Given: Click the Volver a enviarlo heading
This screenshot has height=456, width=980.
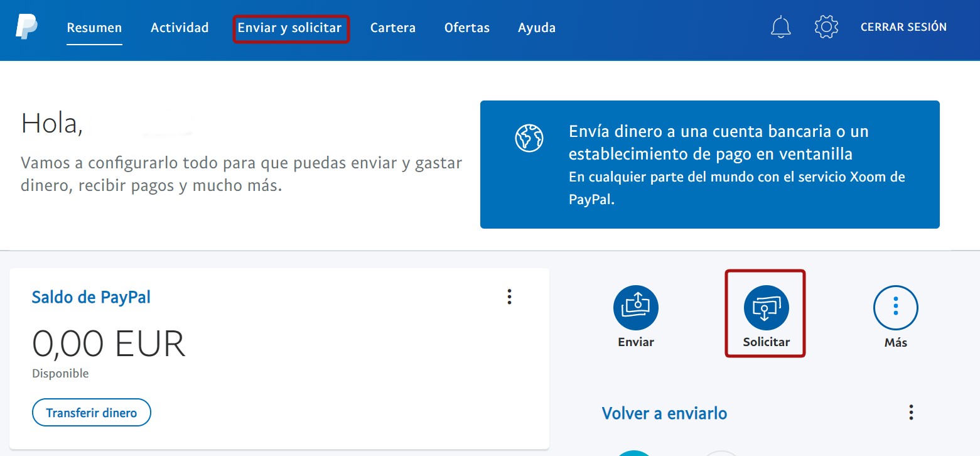Looking at the screenshot, I should tap(664, 413).
